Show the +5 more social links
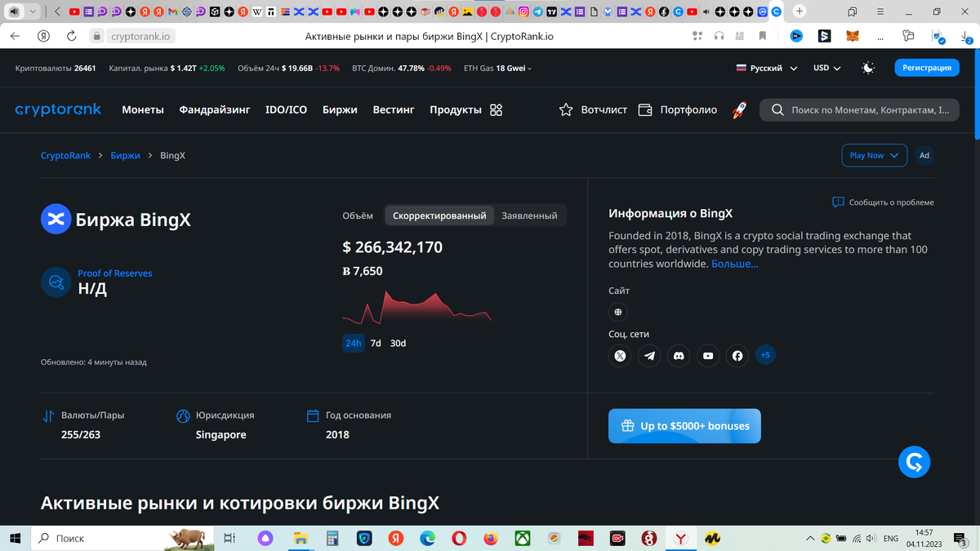 point(765,355)
